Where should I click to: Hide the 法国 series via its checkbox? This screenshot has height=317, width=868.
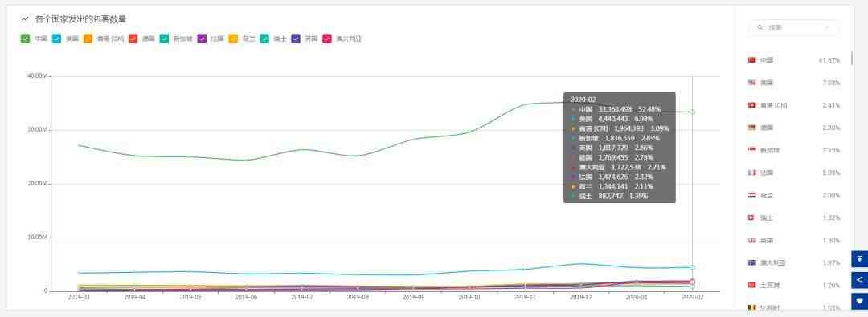click(202, 39)
